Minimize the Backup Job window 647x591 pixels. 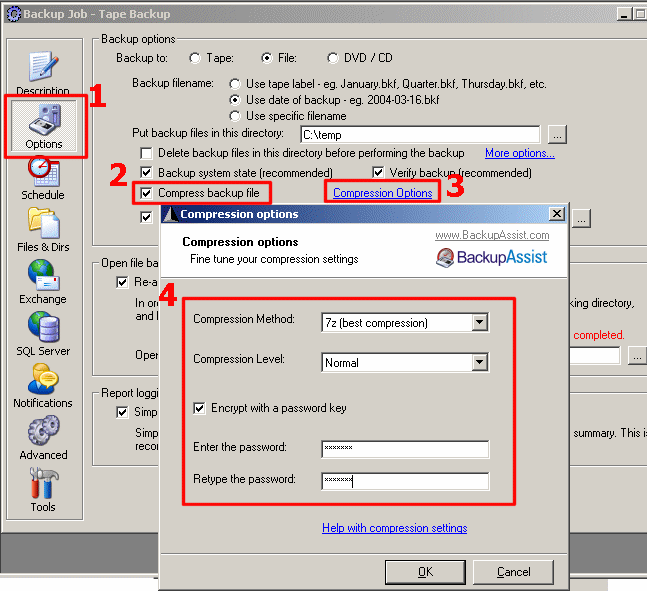pyautogui.click(x=624, y=14)
